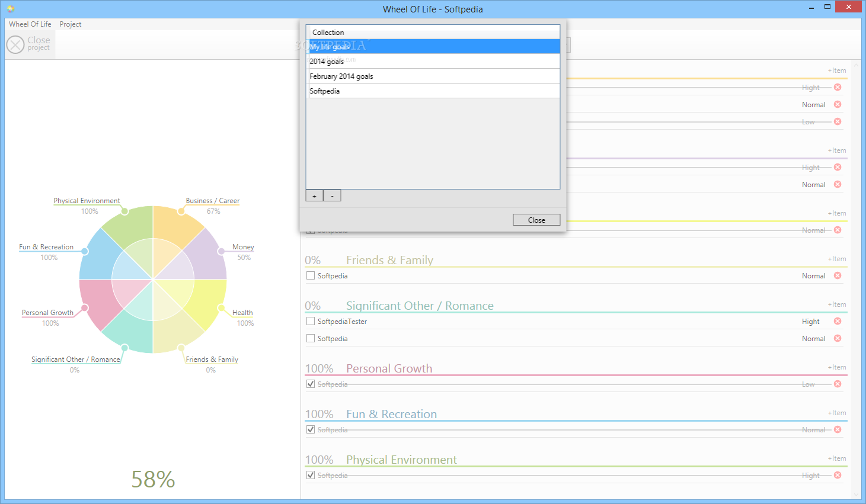Image resolution: width=866 pixels, height=504 pixels.
Task: Check the Softpedia box in Friends & Family
Action: (311, 275)
